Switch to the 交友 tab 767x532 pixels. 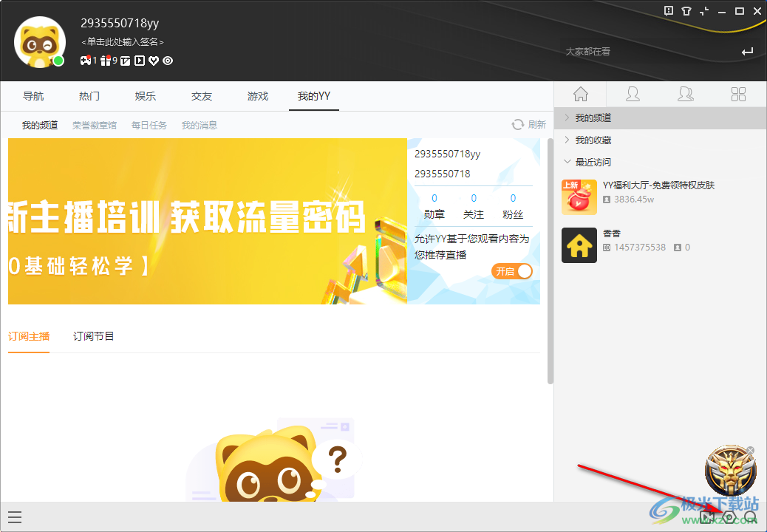(202, 96)
